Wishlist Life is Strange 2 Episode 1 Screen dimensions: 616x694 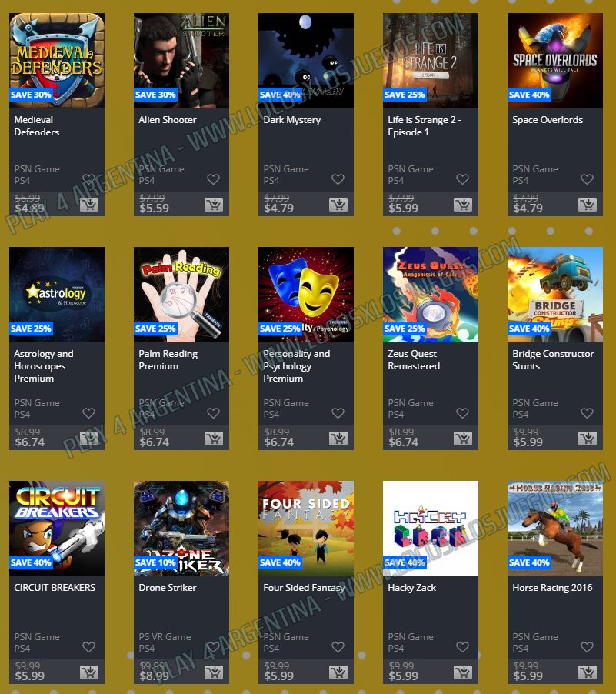click(462, 179)
